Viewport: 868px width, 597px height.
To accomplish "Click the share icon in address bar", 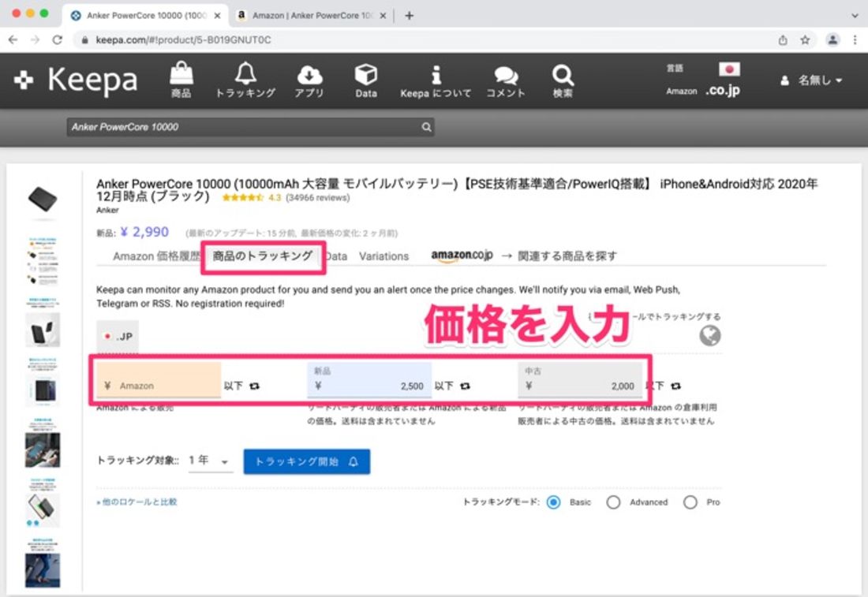I will 783,40.
